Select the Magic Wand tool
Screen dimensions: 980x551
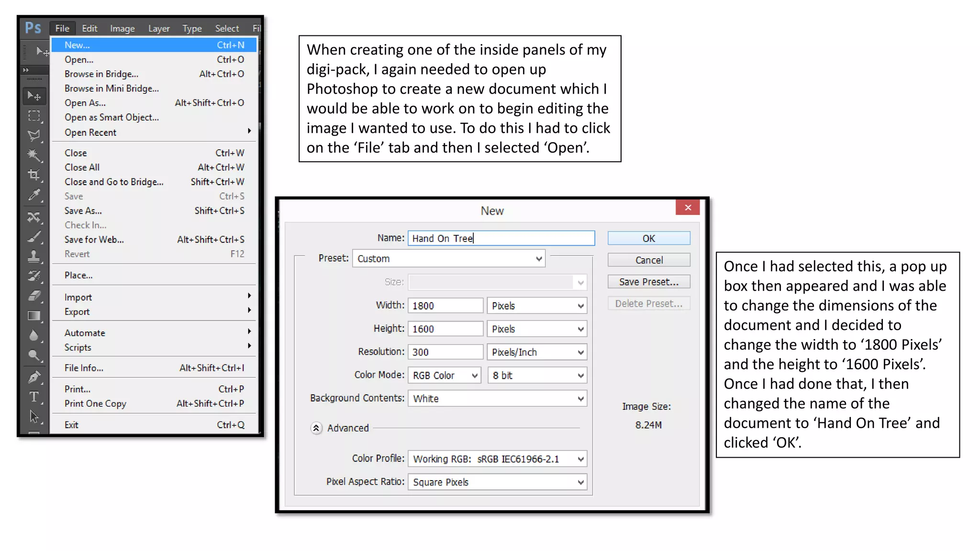pyautogui.click(x=34, y=155)
